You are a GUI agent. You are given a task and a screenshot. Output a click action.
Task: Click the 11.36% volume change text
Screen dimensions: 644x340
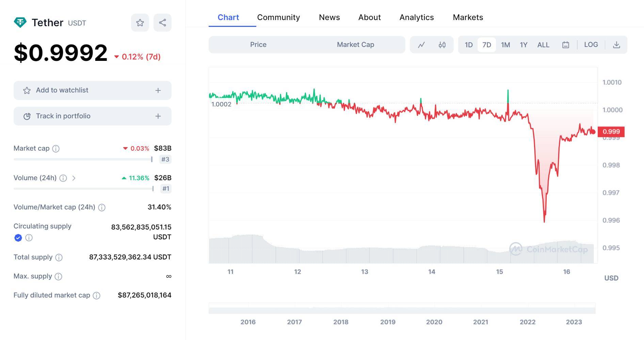139,178
